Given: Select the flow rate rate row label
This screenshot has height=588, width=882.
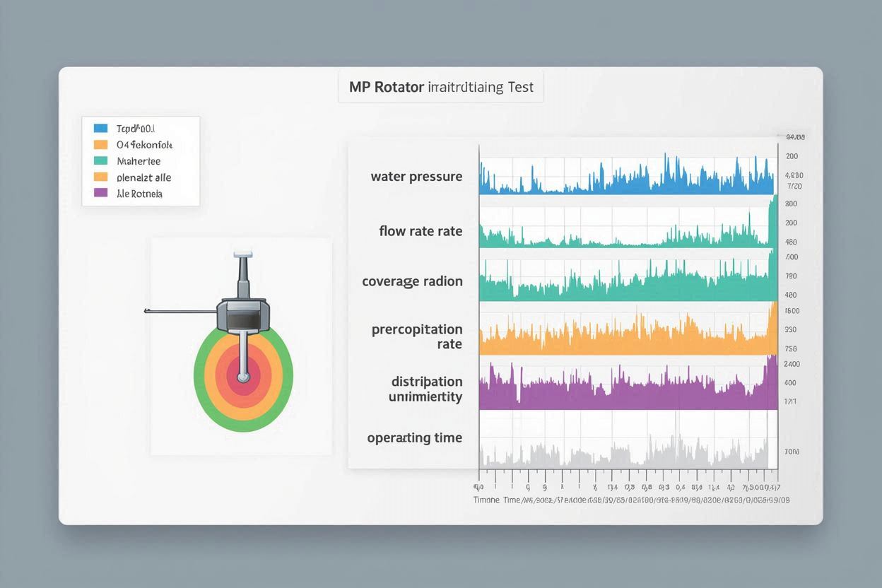Looking at the screenshot, I should [421, 231].
